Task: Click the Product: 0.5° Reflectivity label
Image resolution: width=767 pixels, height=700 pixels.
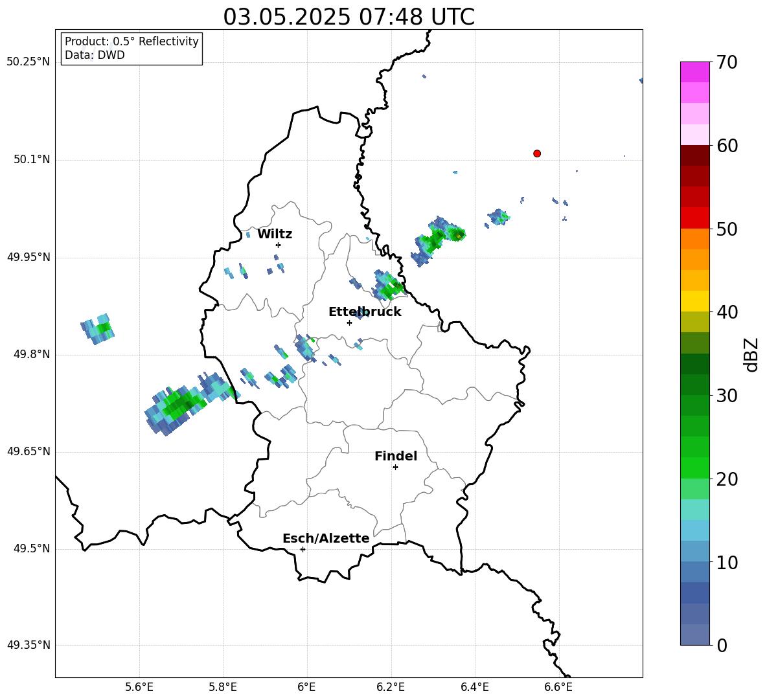Action: click(x=132, y=41)
